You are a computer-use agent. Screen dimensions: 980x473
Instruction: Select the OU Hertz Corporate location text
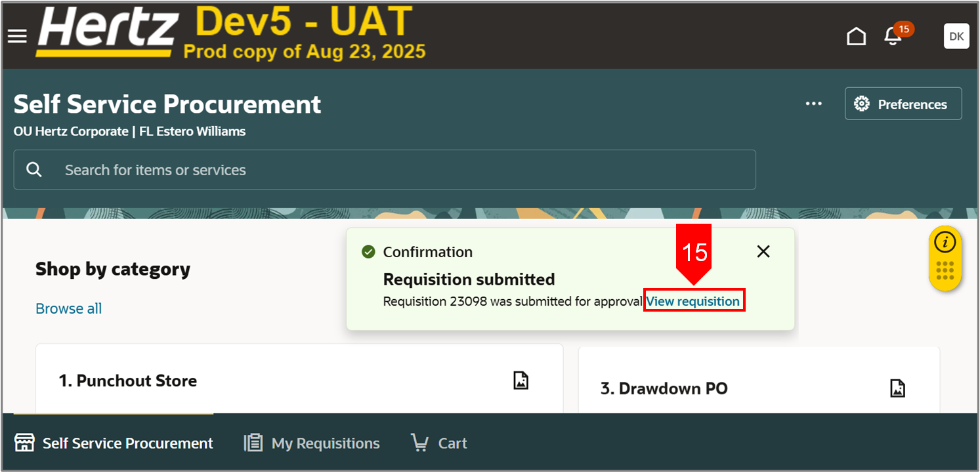[x=129, y=131]
